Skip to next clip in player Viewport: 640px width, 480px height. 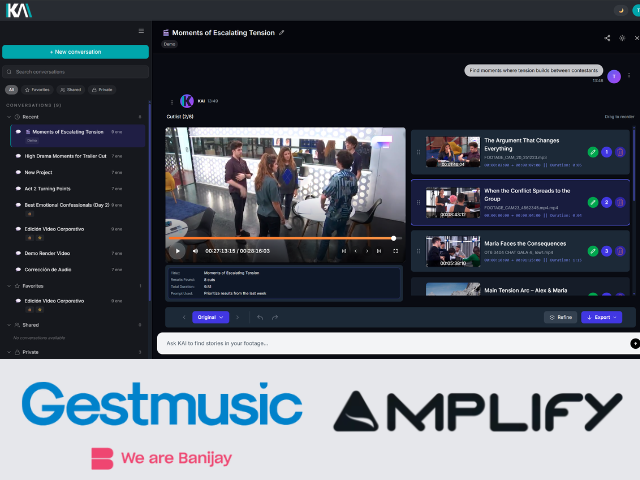point(379,251)
